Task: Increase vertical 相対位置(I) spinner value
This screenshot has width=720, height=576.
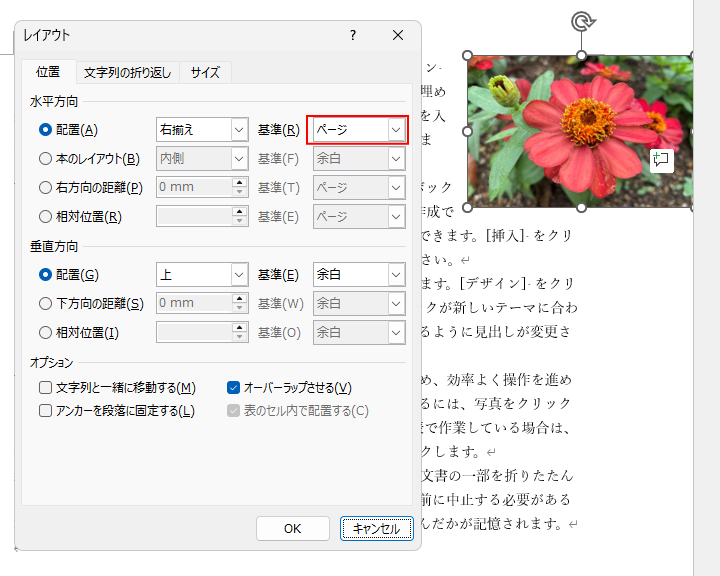Action: (x=239, y=328)
